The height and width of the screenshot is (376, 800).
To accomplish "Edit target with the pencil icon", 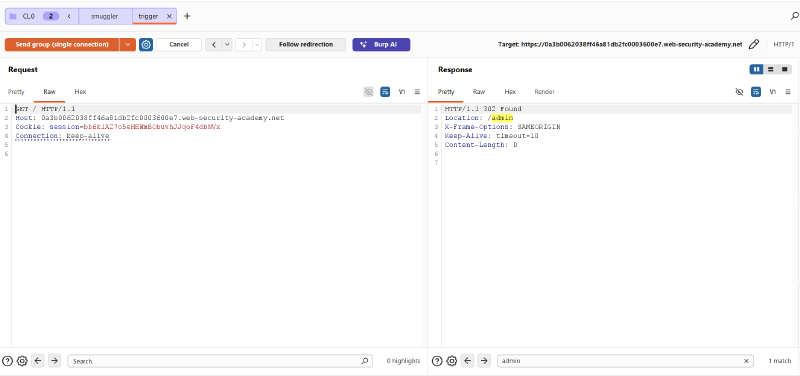I will [754, 45].
